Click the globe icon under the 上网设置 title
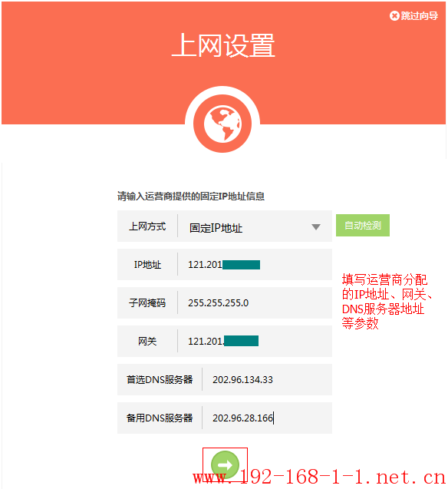The image size is (448, 489). tap(222, 124)
